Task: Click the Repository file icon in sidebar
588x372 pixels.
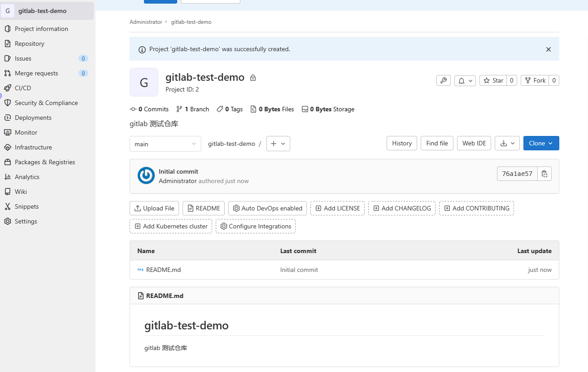Action: click(x=7, y=44)
